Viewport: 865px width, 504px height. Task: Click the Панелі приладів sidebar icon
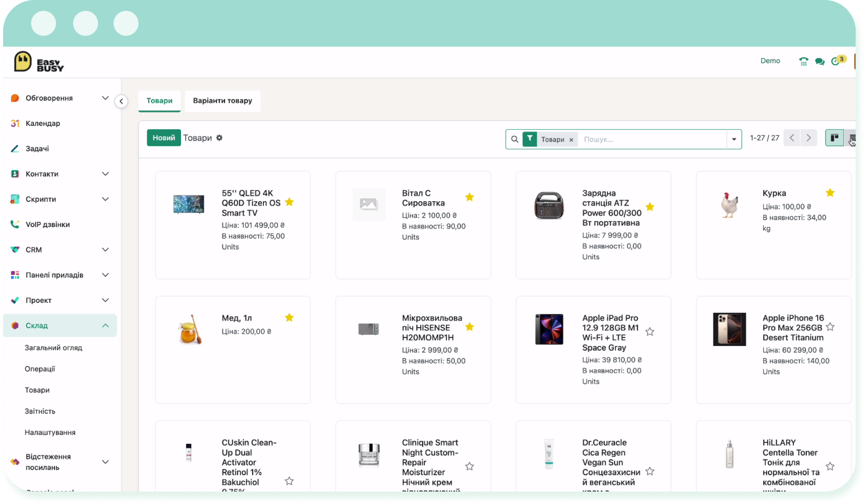coord(15,275)
